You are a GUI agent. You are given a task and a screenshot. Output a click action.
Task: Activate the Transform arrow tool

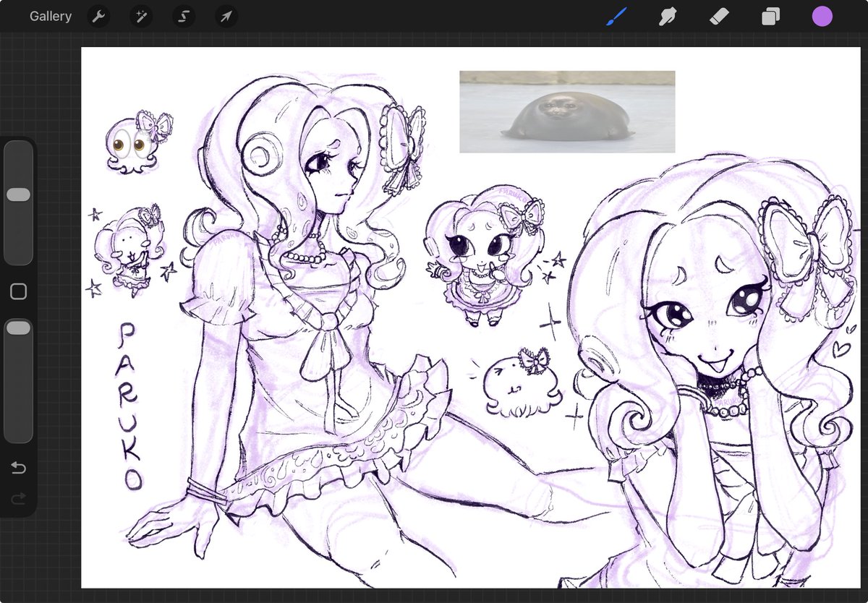click(226, 16)
